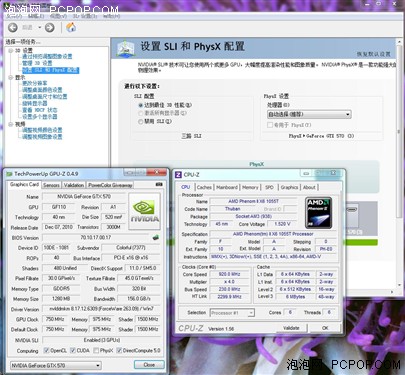Screen dimensions: 405x375
Task: Open the 3D Settings menu in menu bar
Action: click(x=85, y=16)
